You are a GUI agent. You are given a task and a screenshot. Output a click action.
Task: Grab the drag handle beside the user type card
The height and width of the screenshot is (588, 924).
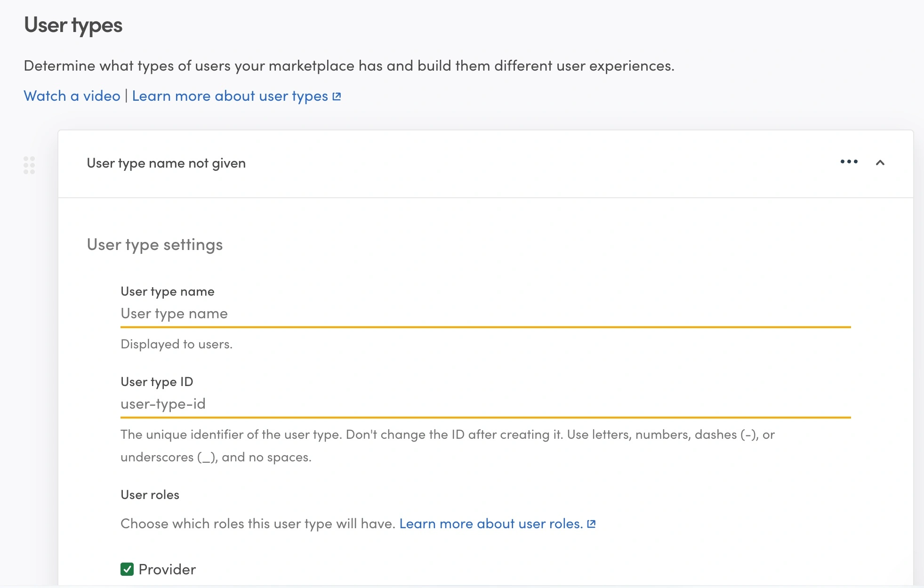click(29, 165)
